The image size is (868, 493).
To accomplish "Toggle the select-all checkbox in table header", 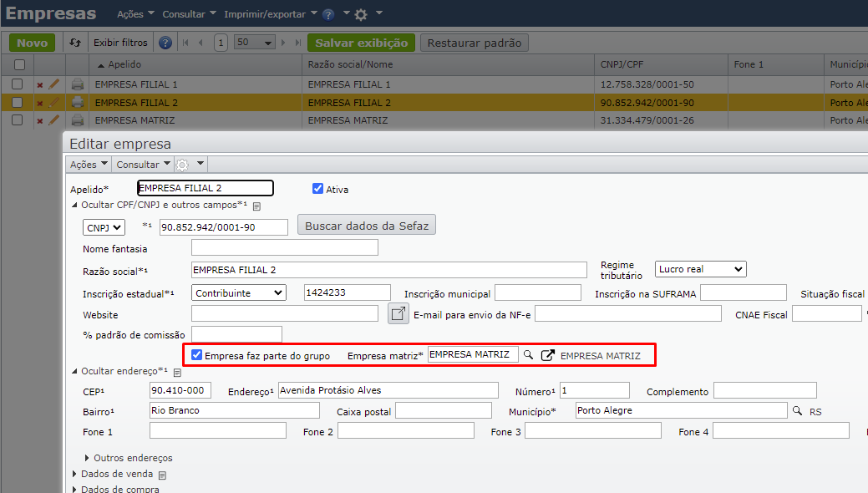I will tap(19, 65).
